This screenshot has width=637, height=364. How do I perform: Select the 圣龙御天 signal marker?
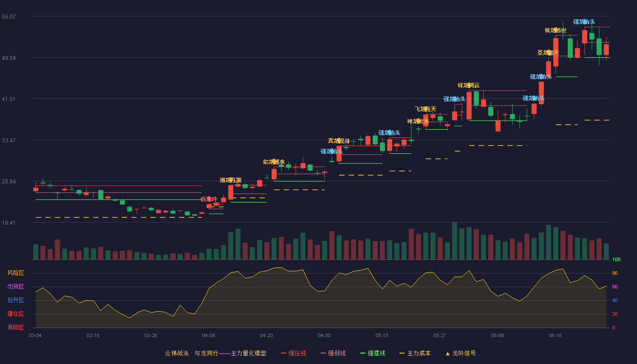[548, 53]
